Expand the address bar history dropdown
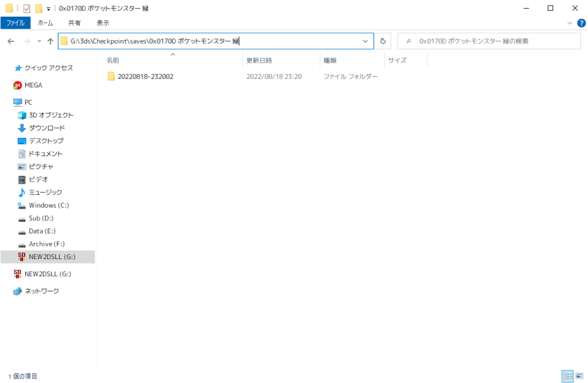This screenshot has height=383, width=588. (x=365, y=41)
